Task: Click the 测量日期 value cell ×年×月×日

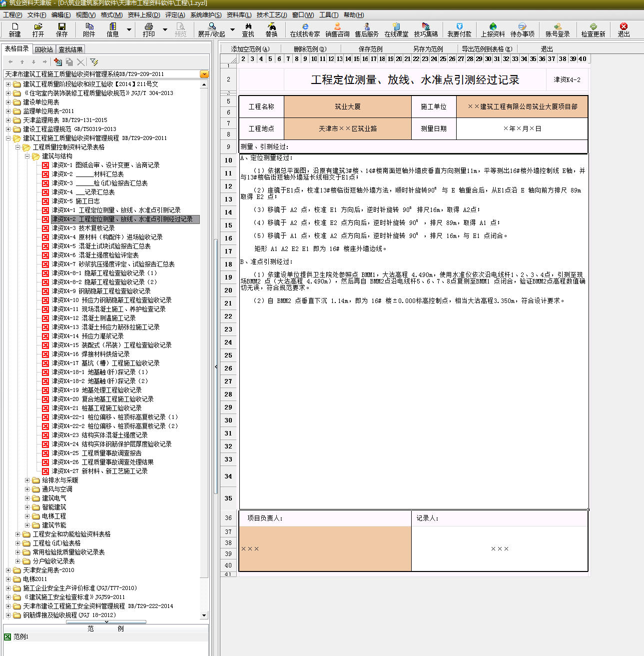Action: pos(522,128)
